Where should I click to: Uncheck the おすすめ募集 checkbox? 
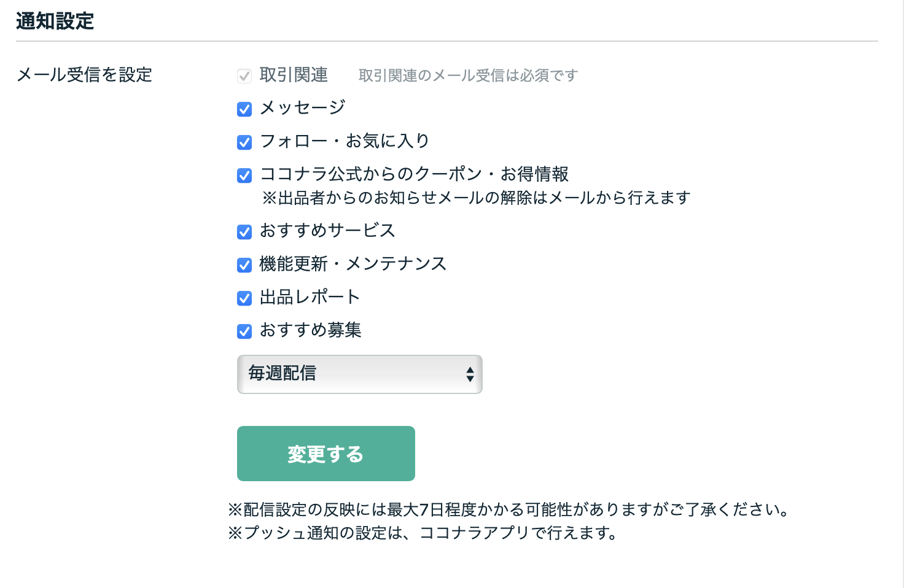244,331
